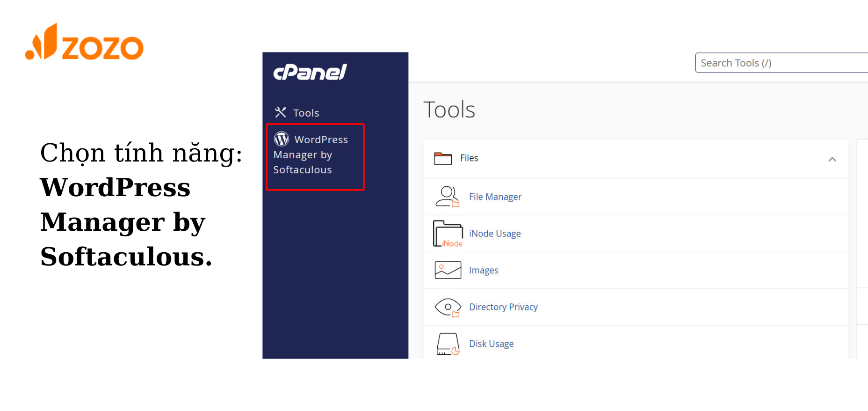Viewport: 868px width, 411px height.
Task: Click the cPanel logo in sidebar
Action: point(310,72)
